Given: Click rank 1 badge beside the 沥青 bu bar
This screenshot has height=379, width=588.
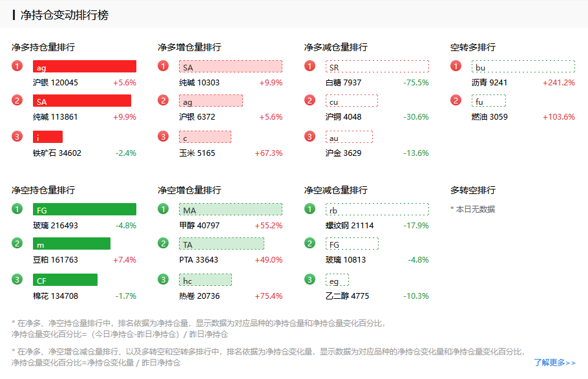Looking at the screenshot, I should [x=456, y=66].
